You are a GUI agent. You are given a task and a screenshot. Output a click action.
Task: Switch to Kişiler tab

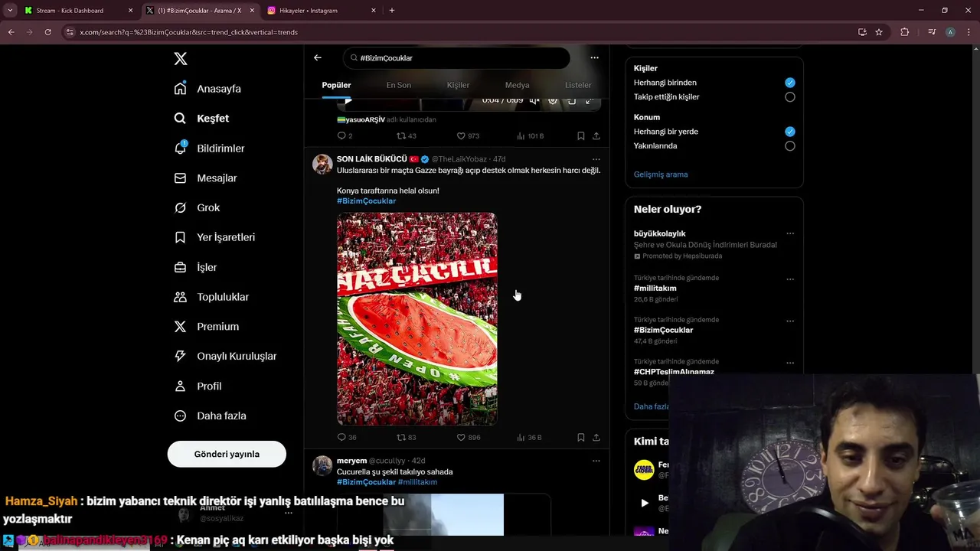[458, 85]
